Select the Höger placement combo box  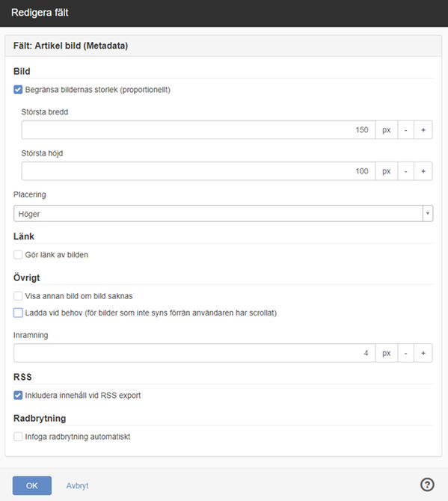pos(223,213)
